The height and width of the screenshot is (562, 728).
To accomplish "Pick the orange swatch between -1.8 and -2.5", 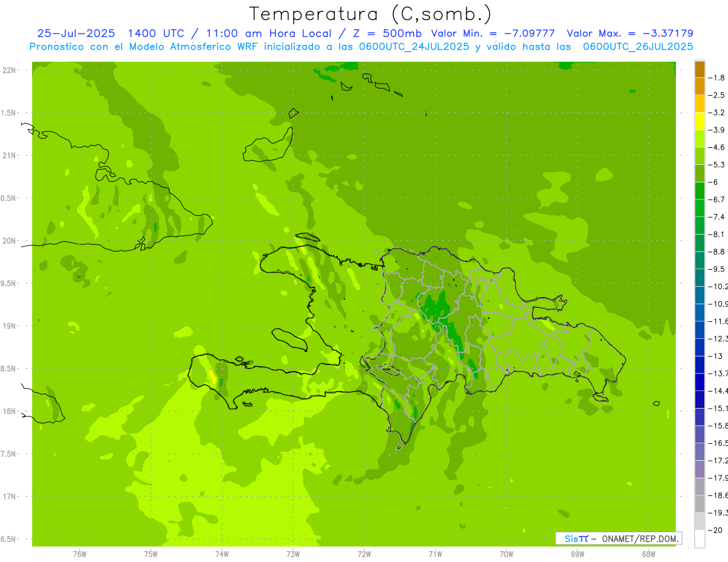I will (699, 86).
